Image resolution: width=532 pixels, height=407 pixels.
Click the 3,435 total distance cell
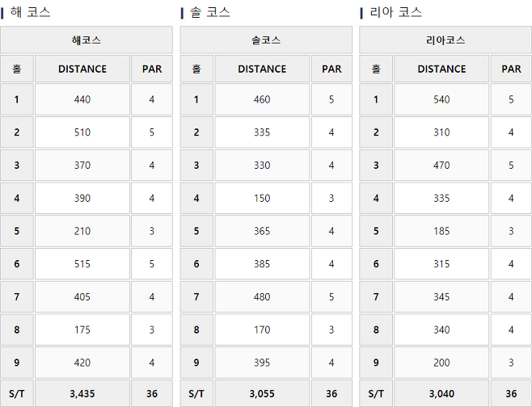(82, 393)
